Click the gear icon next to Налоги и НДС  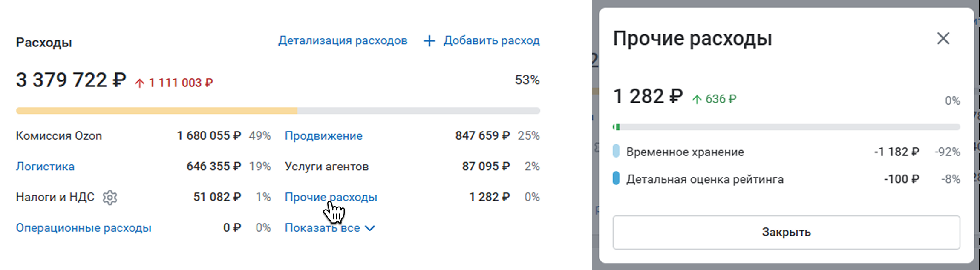(110, 197)
